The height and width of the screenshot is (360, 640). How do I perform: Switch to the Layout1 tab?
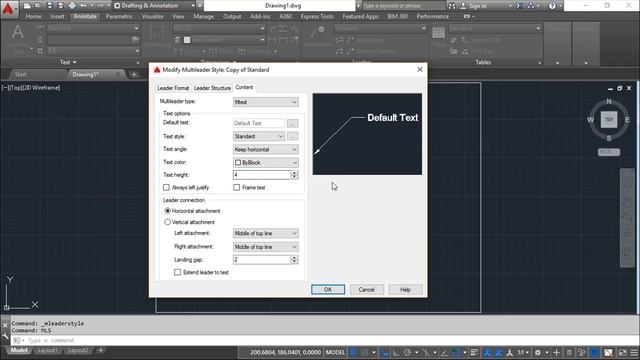[x=47, y=350]
